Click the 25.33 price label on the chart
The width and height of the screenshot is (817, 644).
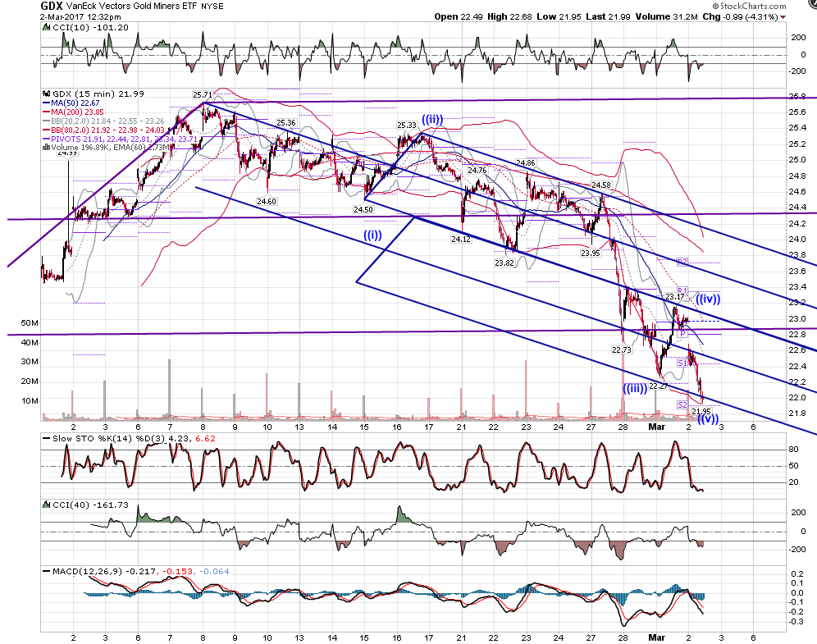407,125
